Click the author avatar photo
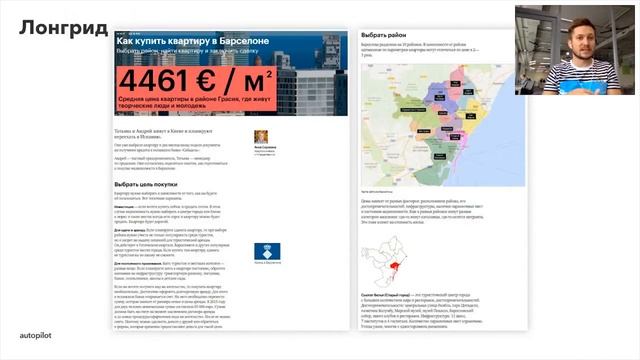The image size is (640, 360). (x=261, y=137)
